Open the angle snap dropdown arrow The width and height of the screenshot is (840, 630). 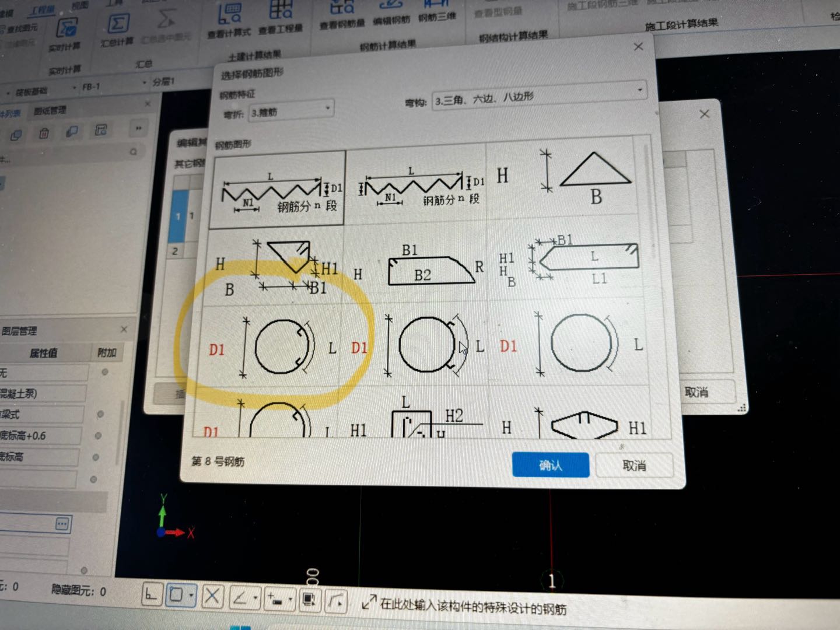[x=255, y=598]
